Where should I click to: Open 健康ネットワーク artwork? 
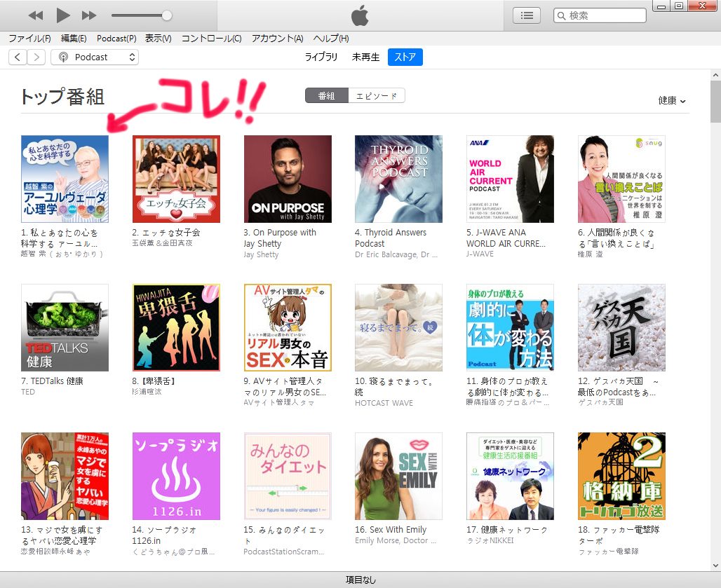[510, 476]
